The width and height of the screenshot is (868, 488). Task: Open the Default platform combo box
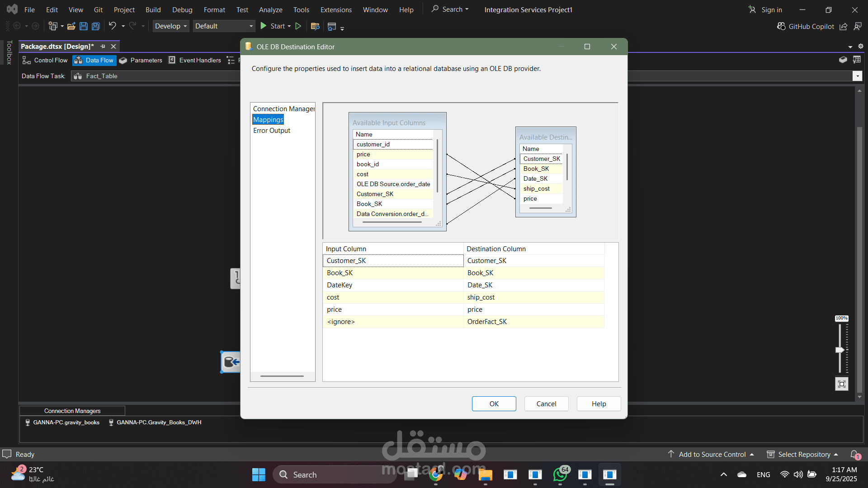pyautogui.click(x=224, y=26)
